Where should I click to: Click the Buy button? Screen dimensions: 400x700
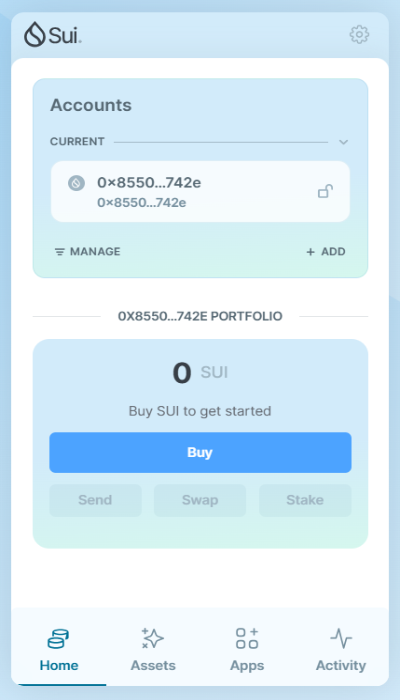click(x=200, y=452)
